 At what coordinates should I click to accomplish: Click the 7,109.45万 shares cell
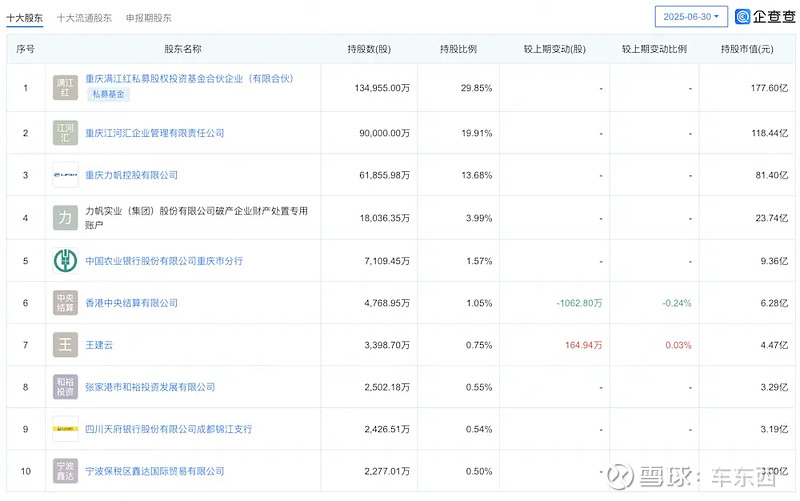[387, 261]
